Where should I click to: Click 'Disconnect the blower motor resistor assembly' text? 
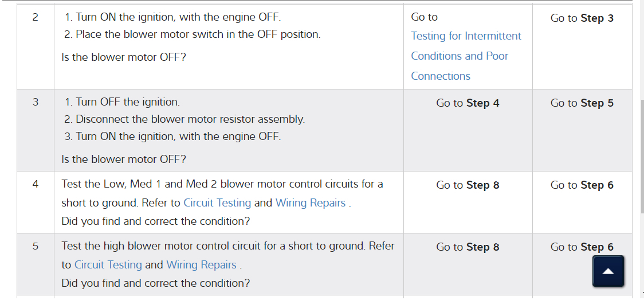click(190, 119)
